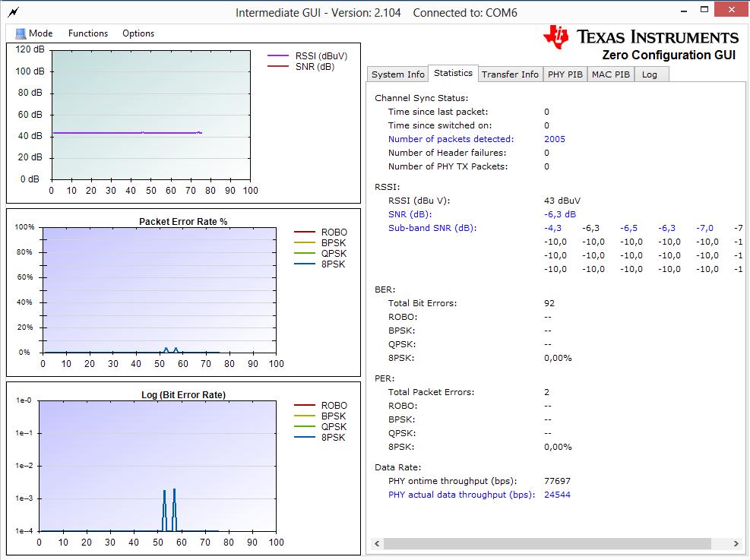
Task: Select the Statistics tab
Action: point(453,73)
